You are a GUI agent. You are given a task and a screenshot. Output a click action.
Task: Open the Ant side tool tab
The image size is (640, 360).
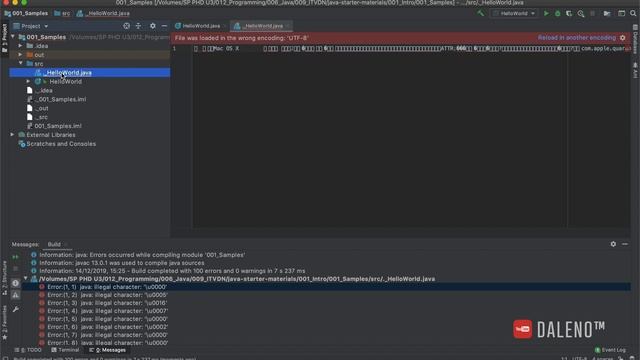click(636, 70)
